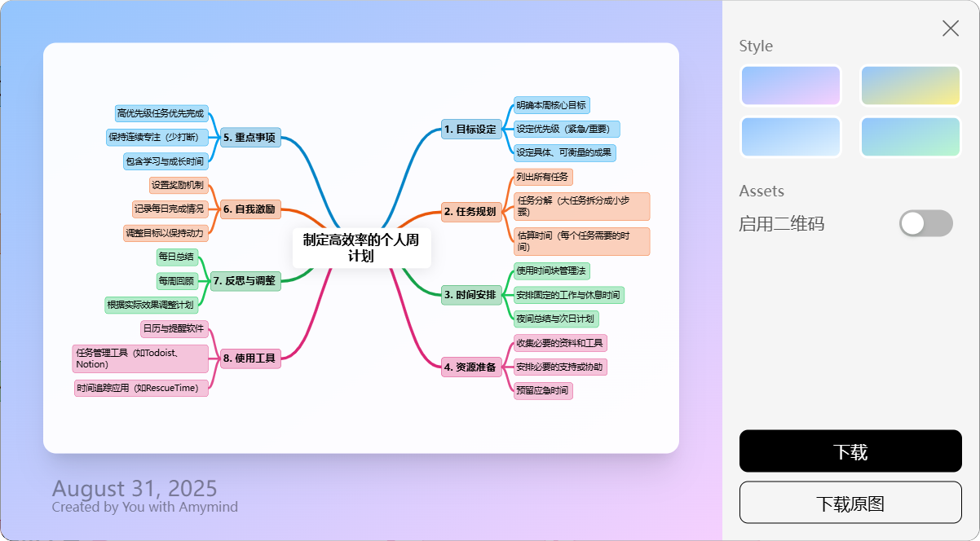The height and width of the screenshot is (541, 980).
Task: Click the subnode 每周回顾
Action: (177, 281)
